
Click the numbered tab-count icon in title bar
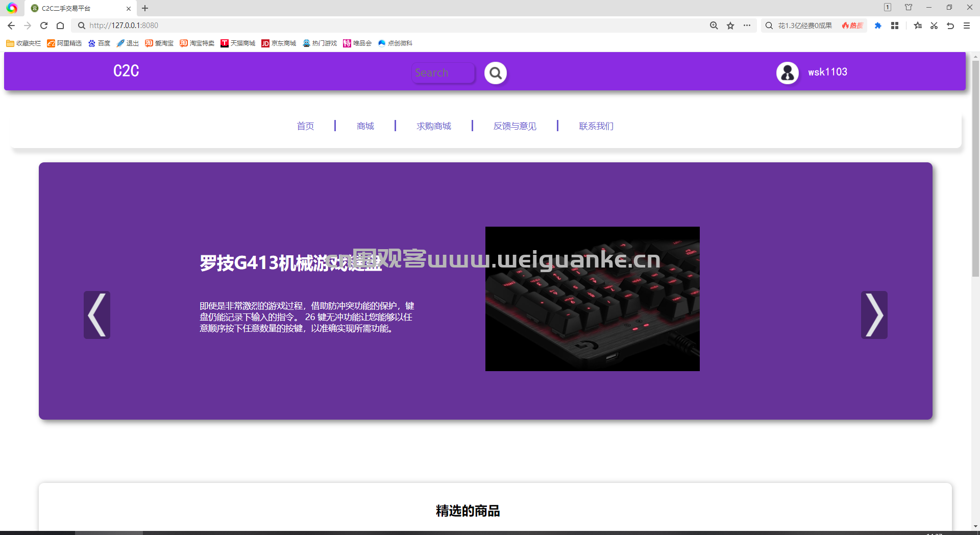pos(888,7)
